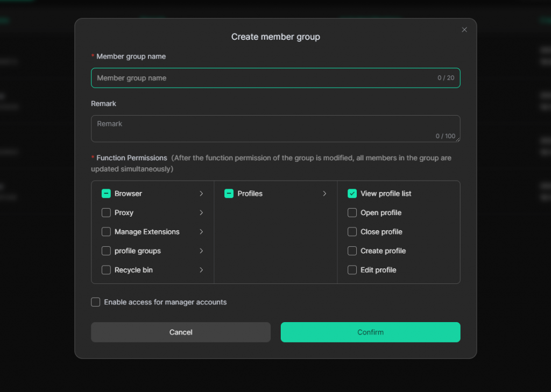Viewport: 551px width, 392px height.
Task: Enable the Open profile permission
Action: coord(352,213)
